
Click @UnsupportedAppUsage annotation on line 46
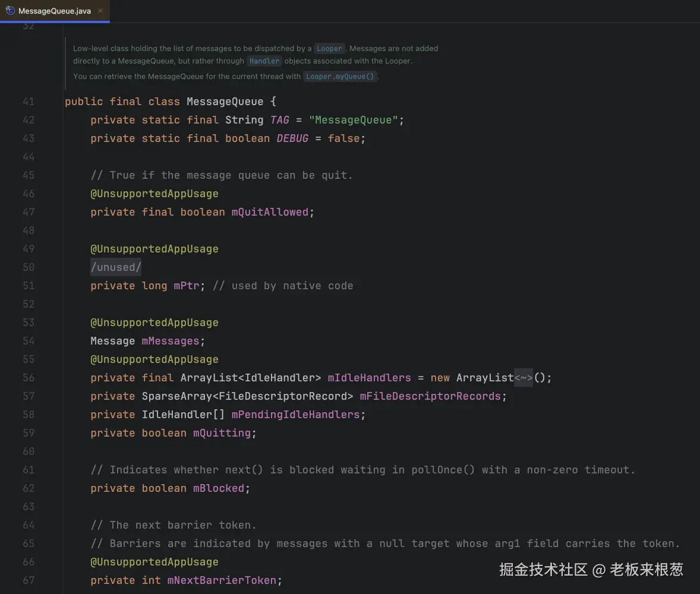pos(154,193)
